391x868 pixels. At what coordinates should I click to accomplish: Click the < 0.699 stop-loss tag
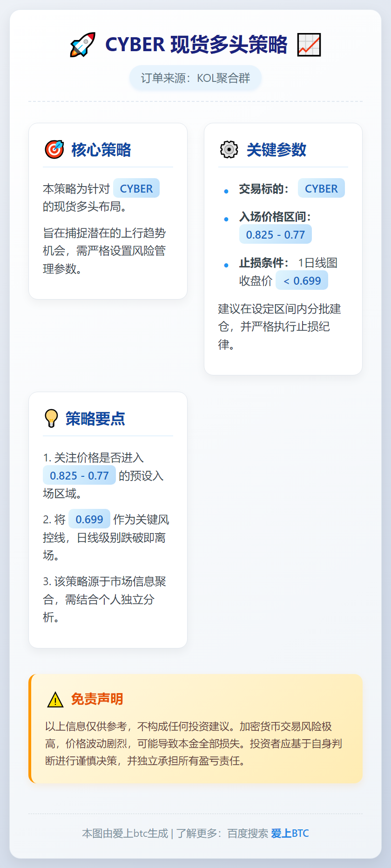tap(302, 280)
